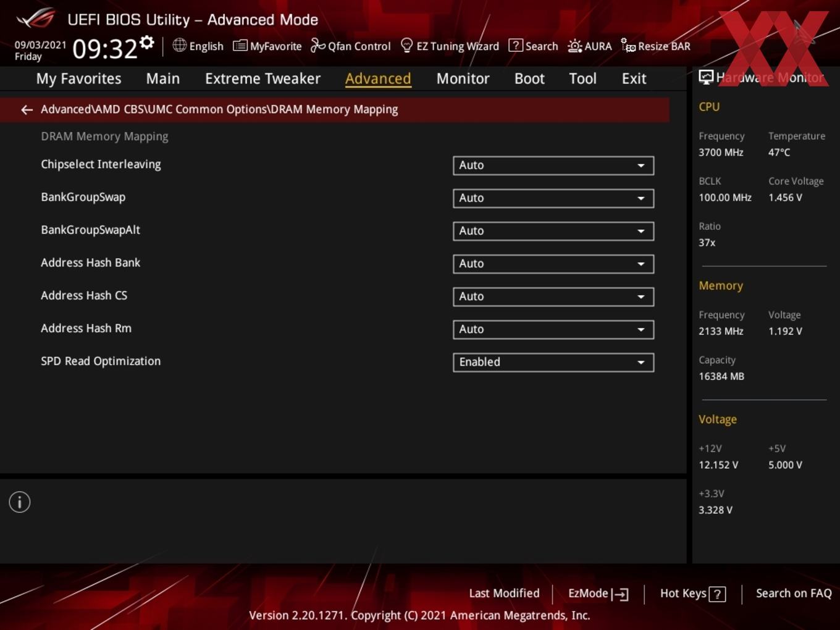Select the Address Hash Rm label
Viewport: 840px width, 630px height.
[x=86, y=328]
